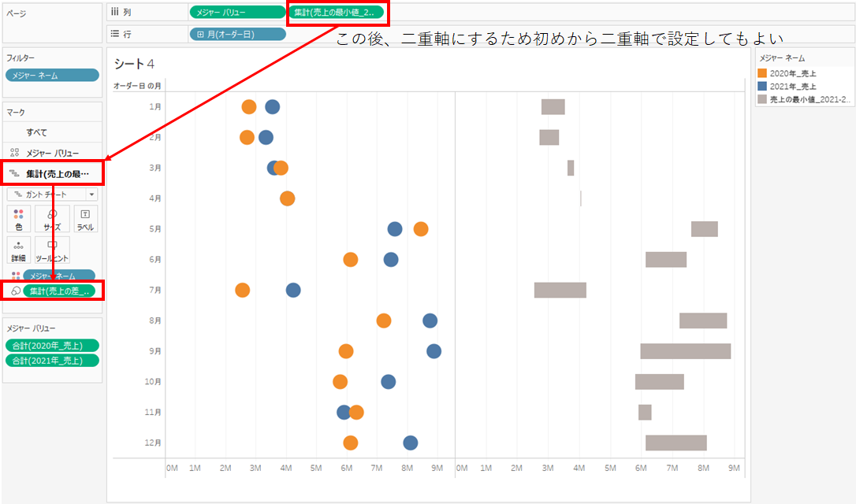856x504 pixels.
Task: Select the gray Gantt bar for 11月
Action: (645, 413)
